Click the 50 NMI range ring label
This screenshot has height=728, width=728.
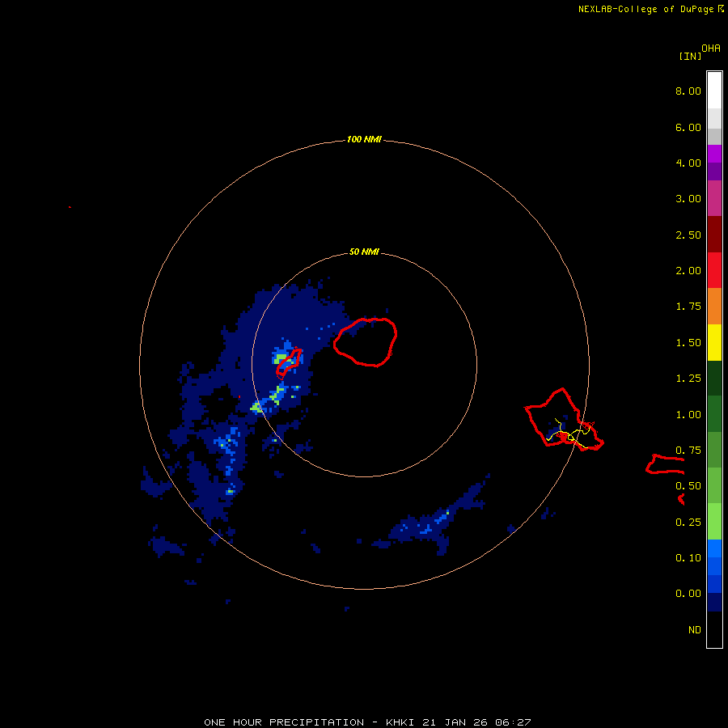(x=364, y=252)
